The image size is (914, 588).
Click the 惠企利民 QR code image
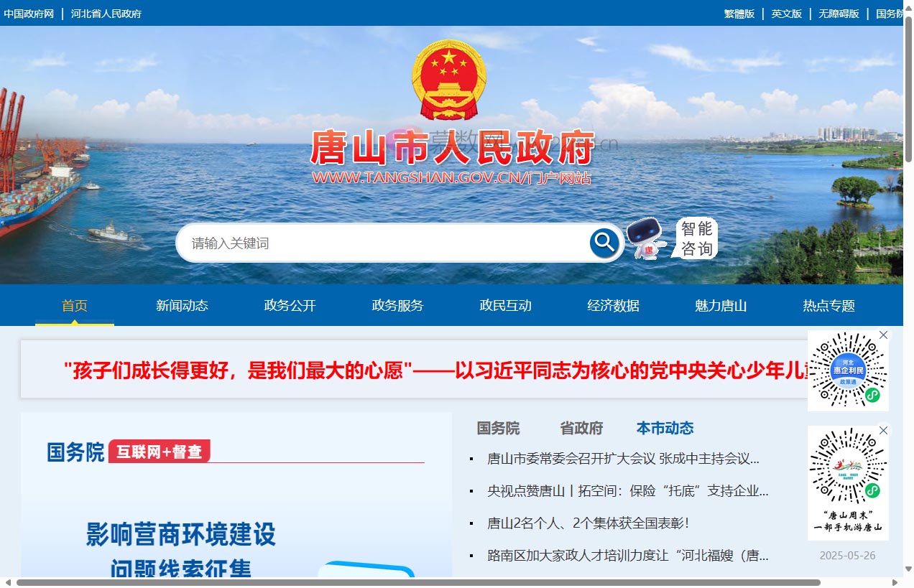click(x=848, y=370)
